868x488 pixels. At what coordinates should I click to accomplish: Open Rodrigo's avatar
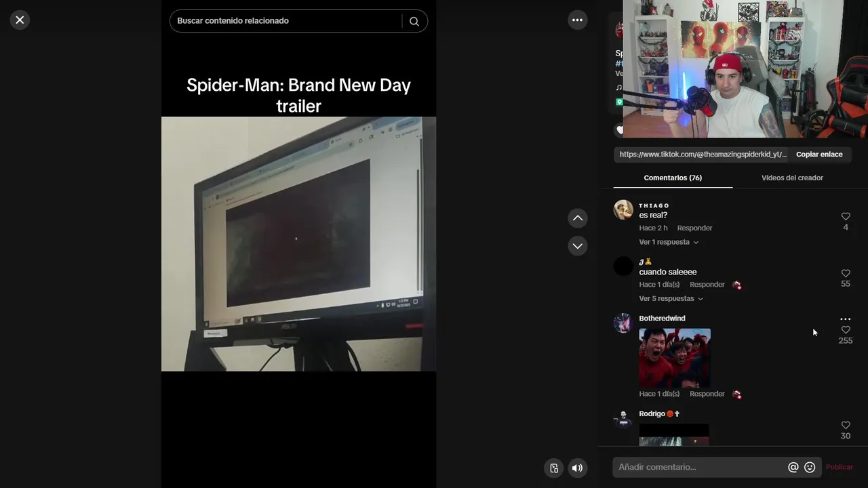pos(623,419)
